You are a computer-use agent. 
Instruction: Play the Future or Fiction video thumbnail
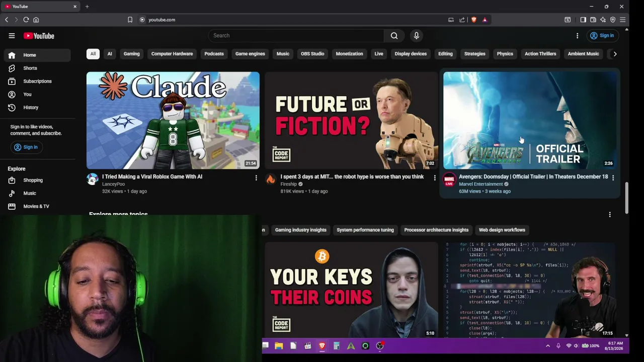[x=351, y=120]
